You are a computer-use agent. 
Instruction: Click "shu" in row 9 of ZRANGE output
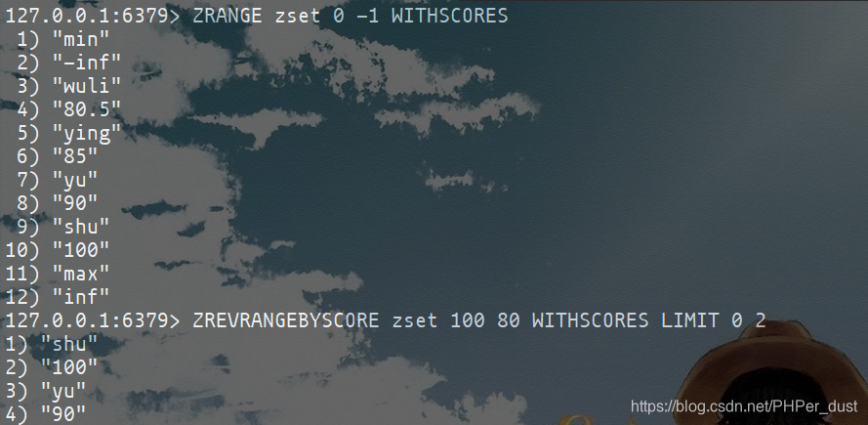pyautogui.click(x=81, y=227)
